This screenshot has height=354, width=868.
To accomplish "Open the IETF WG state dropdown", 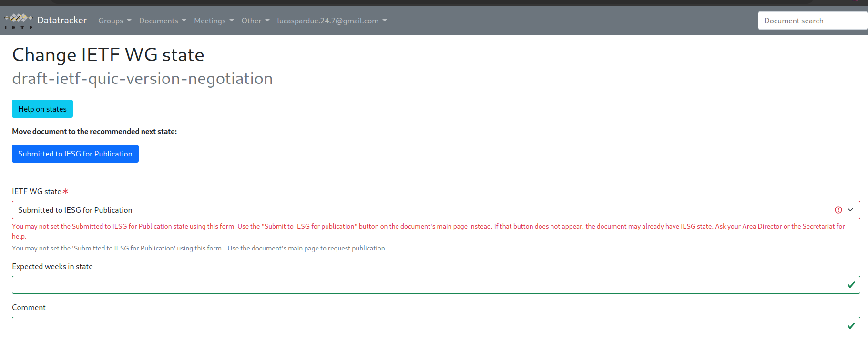I will pos(436,210).
